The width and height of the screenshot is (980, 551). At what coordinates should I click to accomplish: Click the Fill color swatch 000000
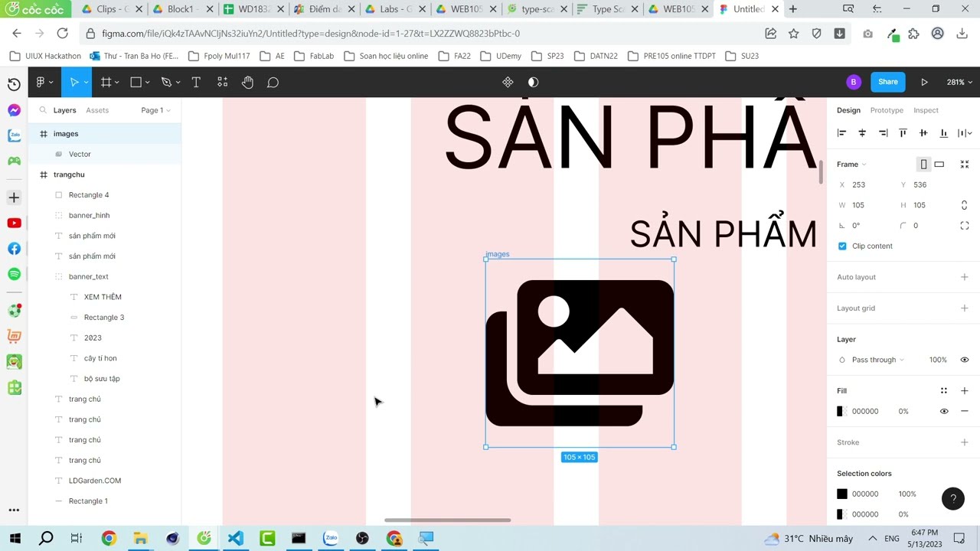(841, 411)
